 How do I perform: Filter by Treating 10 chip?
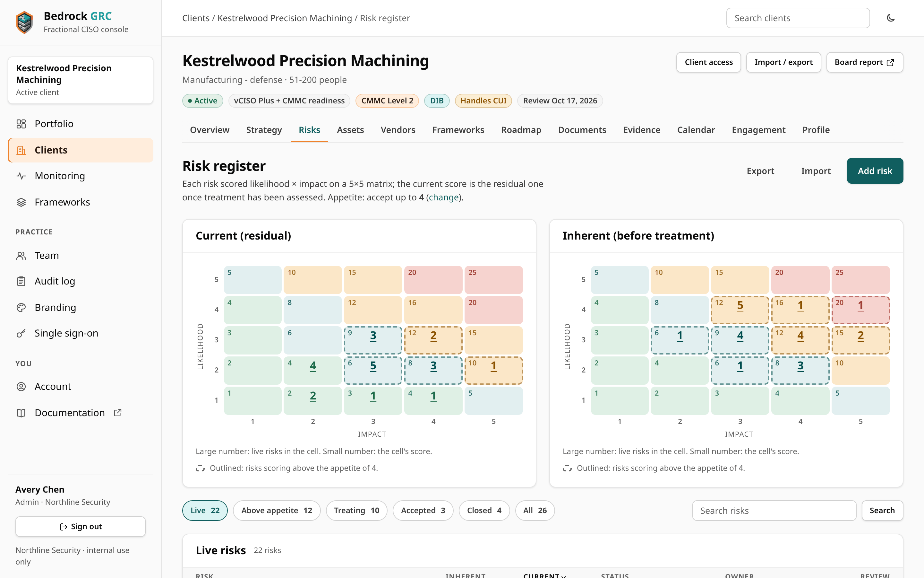tap(356, 510)
